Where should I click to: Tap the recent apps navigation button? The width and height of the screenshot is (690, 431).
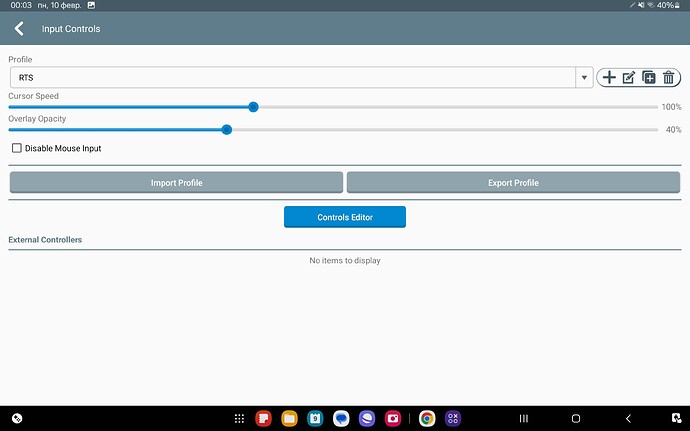[522, 418]
